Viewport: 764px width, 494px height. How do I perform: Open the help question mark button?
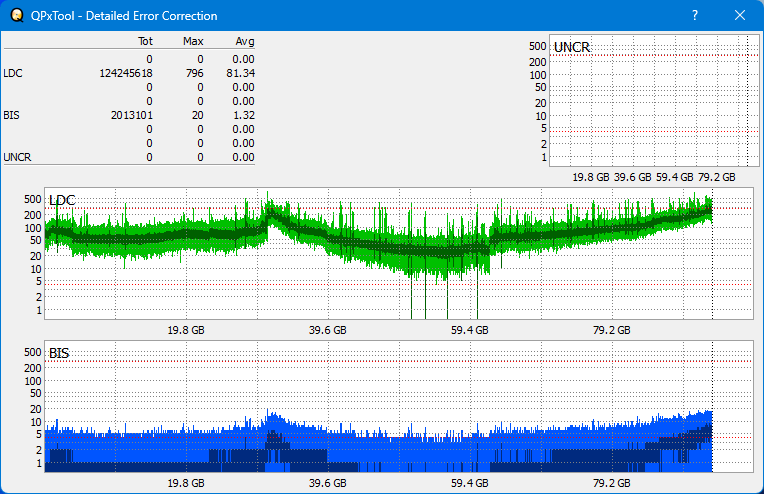tap(695, 15)
